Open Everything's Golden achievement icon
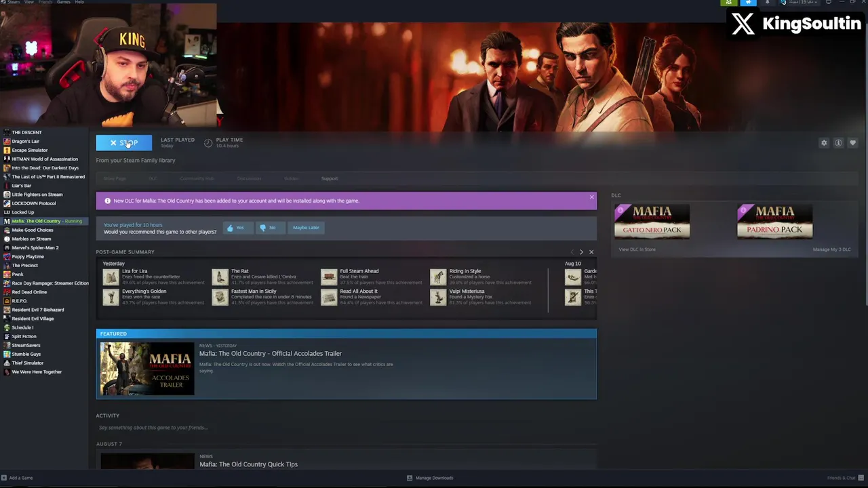The height and width of the screenshot is (488, 868). tap(111, 297)
